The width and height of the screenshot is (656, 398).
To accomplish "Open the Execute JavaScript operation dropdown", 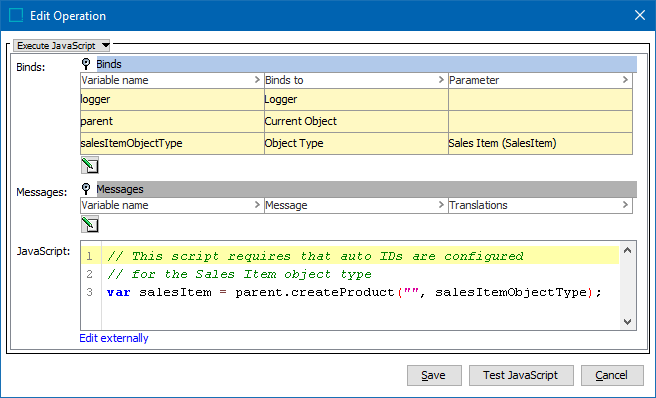I will click(x=62, y=45).
